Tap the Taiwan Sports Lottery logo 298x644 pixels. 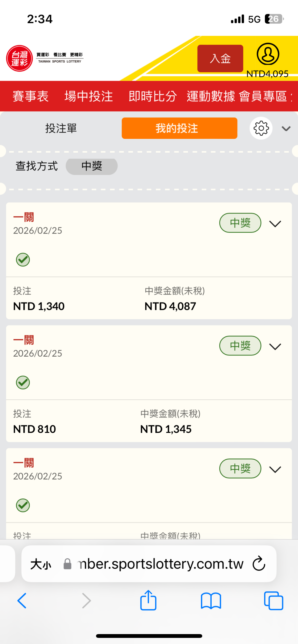coord(20,58)
